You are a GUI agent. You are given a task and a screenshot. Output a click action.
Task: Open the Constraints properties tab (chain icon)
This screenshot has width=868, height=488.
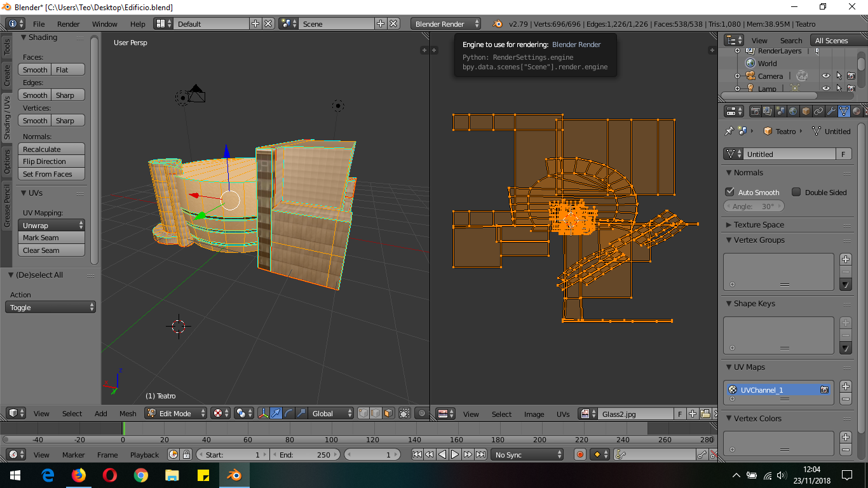click(818, 111)
